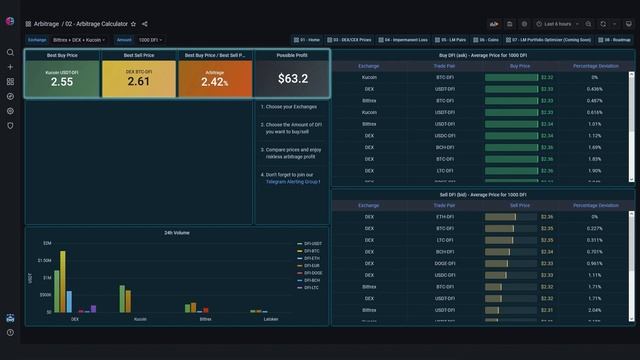
Task: Open the Bittrex + DEX + Kucoin exchange dropdown
Action: [79, 40]
